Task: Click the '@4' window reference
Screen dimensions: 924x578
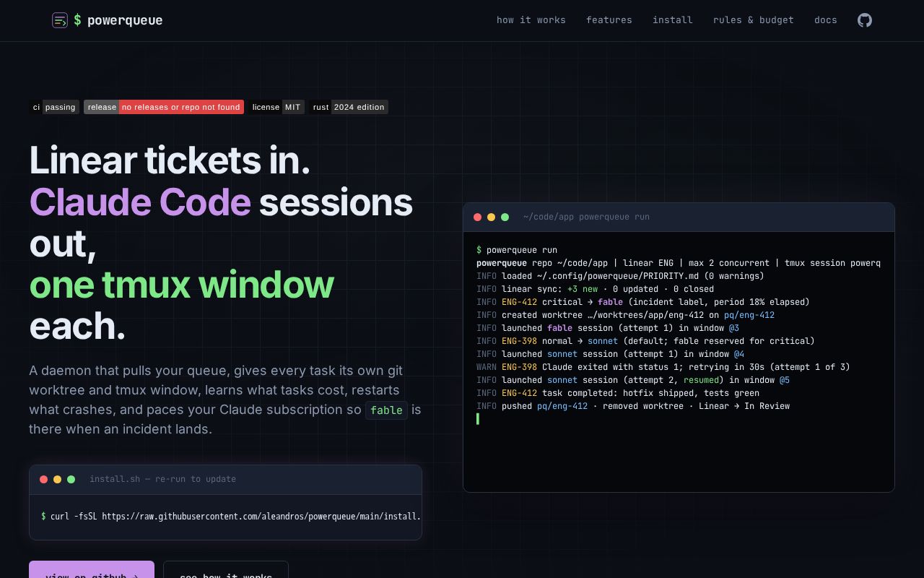Action: point(738,354)
